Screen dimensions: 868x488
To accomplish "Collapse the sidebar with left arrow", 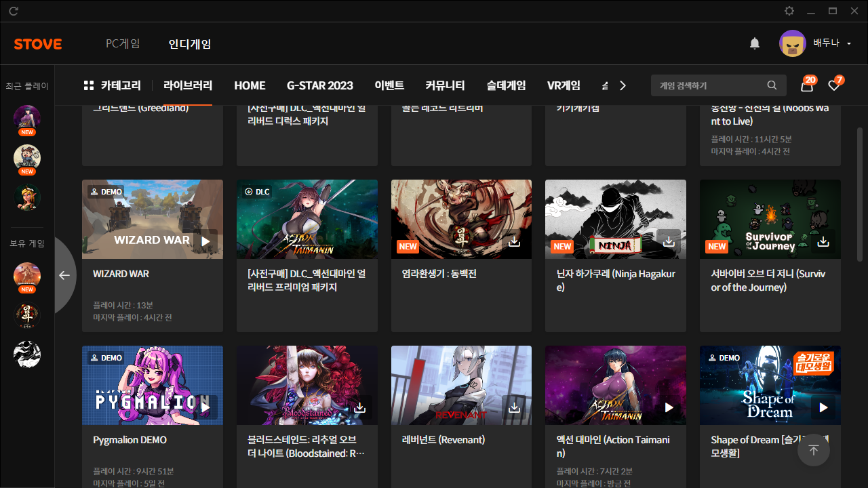I will tap(64, 275).
